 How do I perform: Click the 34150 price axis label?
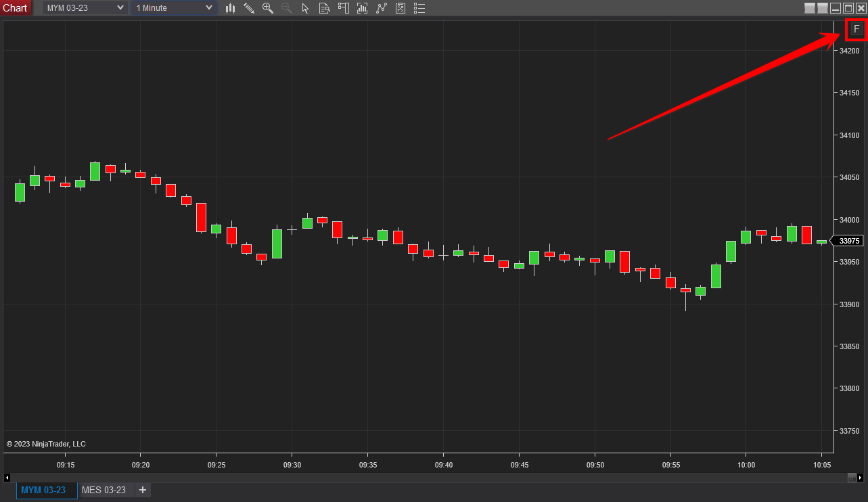click(848, 93)
